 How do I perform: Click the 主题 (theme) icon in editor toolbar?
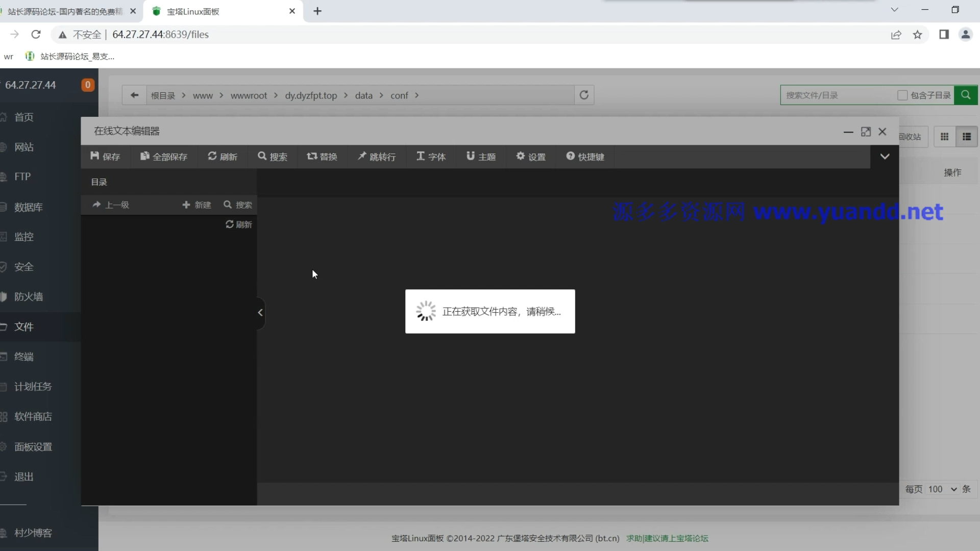click(x=471, y=157)
